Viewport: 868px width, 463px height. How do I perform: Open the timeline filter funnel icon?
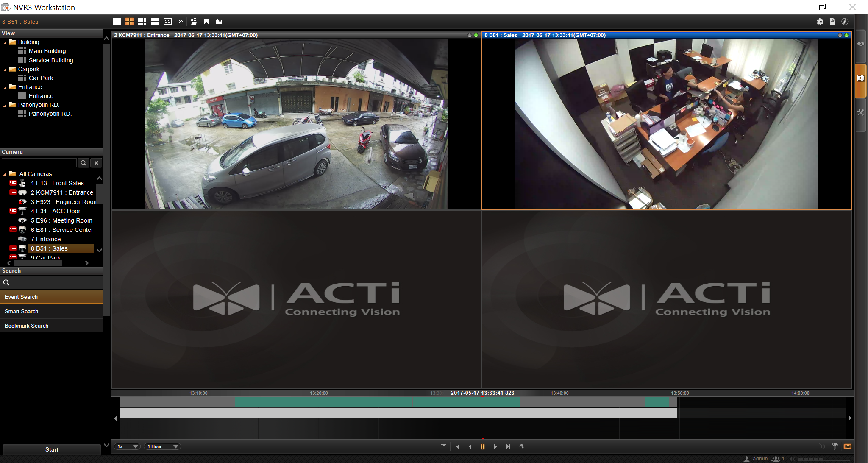[835, 446]
